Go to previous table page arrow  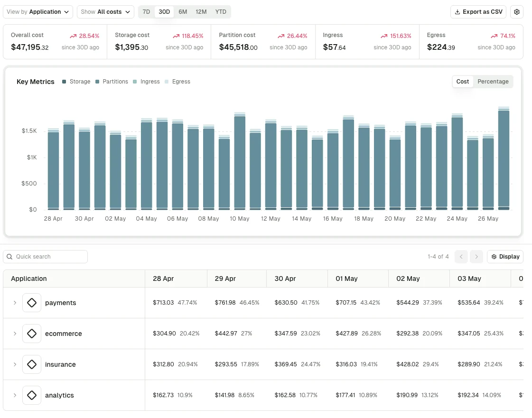[x=461, y=257]
